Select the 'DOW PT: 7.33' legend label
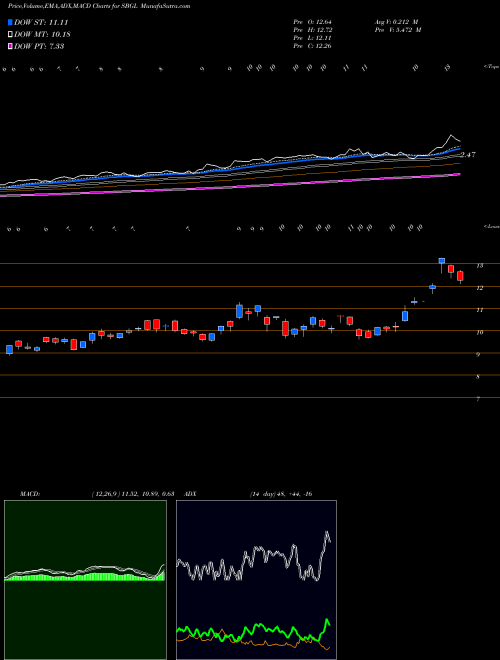Screen dimensions: 500x660 pos(39,46)
